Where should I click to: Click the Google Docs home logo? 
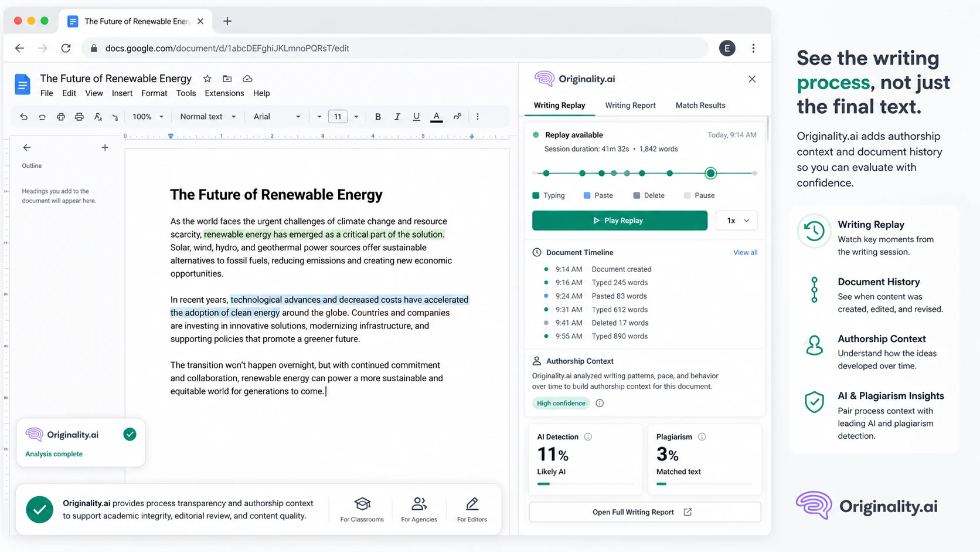[22, 85]
